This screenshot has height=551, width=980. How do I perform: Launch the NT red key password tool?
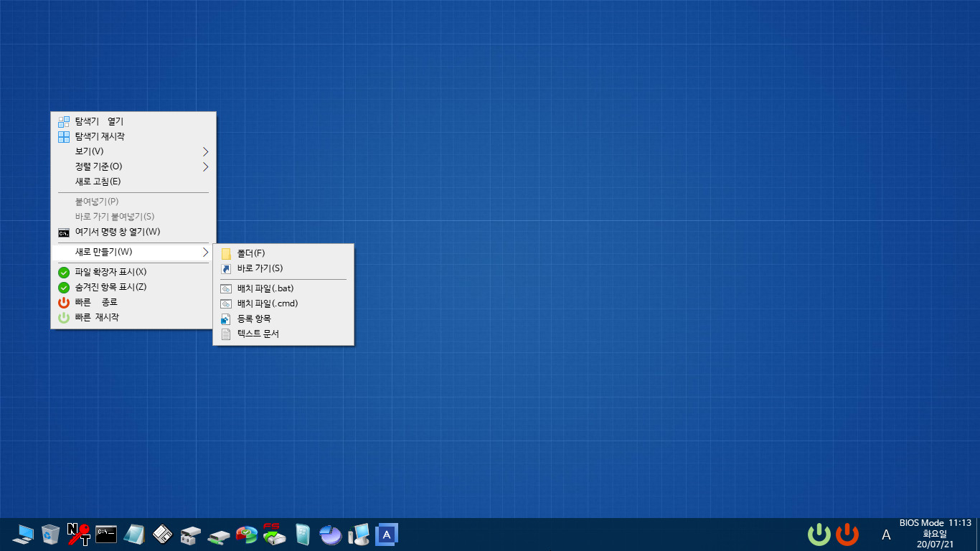78,534
